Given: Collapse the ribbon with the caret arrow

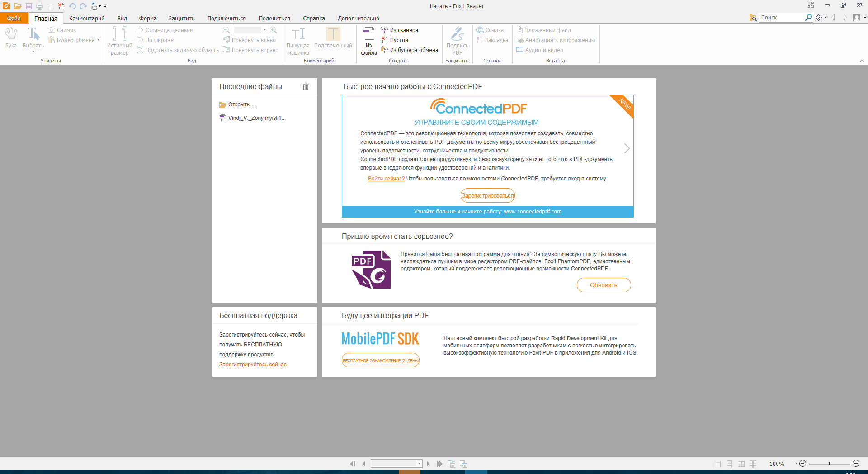Looking at the screenshot, I should pos(862,61).
